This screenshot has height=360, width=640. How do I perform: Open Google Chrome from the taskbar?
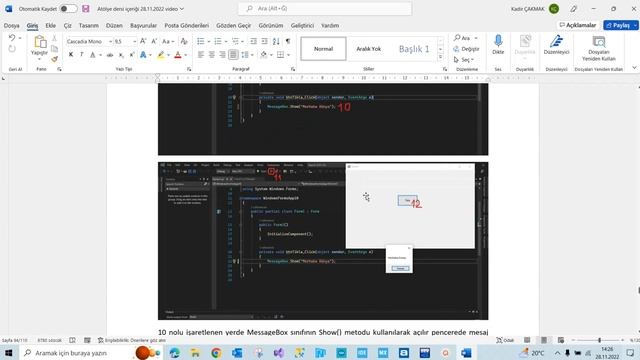(x=216, y=353)
